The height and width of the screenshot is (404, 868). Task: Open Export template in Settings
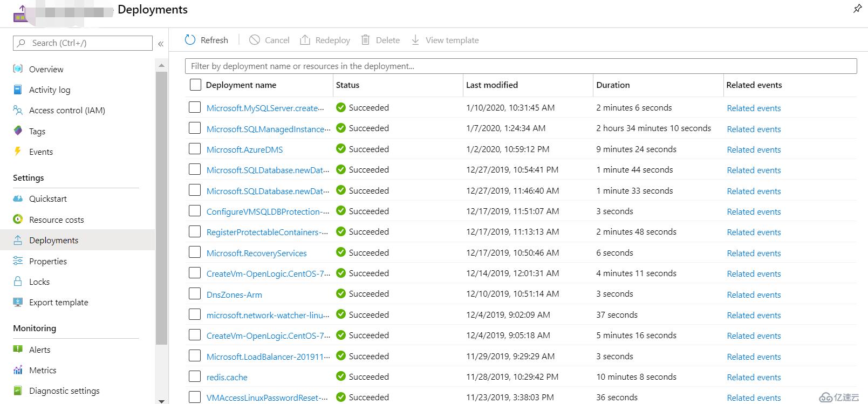58,302
